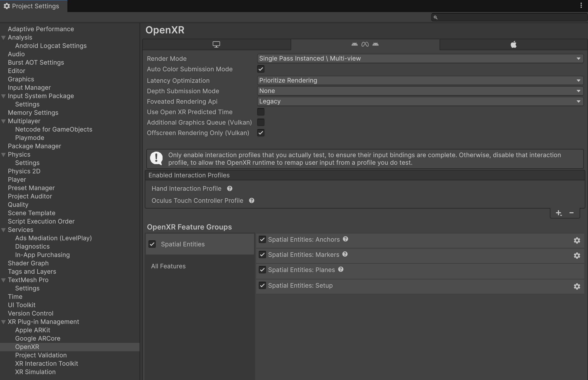Open the Depth Submission Mode dropdown
The width and height of the screenshot is (588, 380).
[420, 91]
